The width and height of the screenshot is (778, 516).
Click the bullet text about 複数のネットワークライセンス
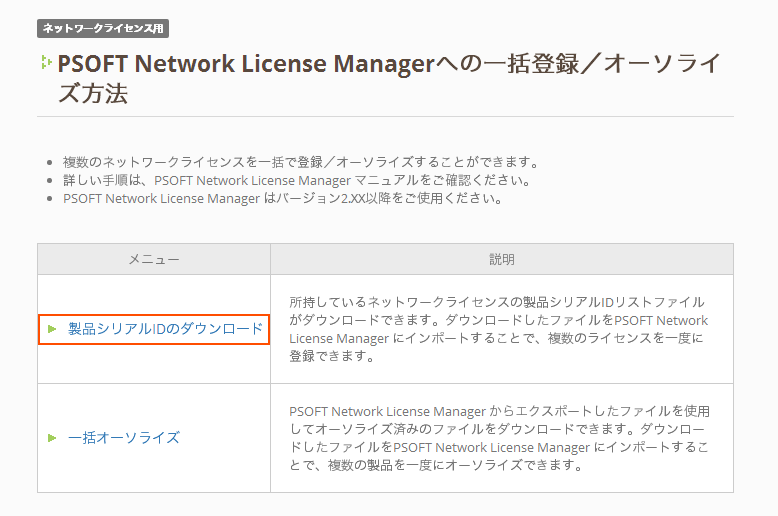pos(300,162)
